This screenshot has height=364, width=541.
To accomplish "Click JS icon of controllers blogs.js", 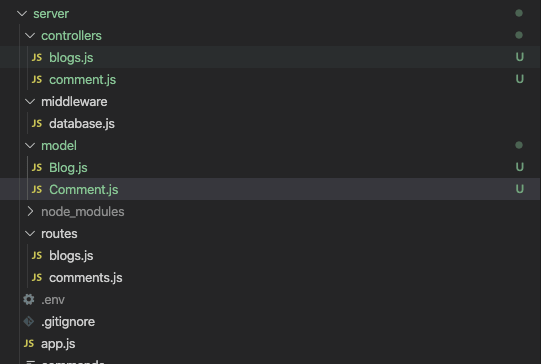I will point(37,58).
